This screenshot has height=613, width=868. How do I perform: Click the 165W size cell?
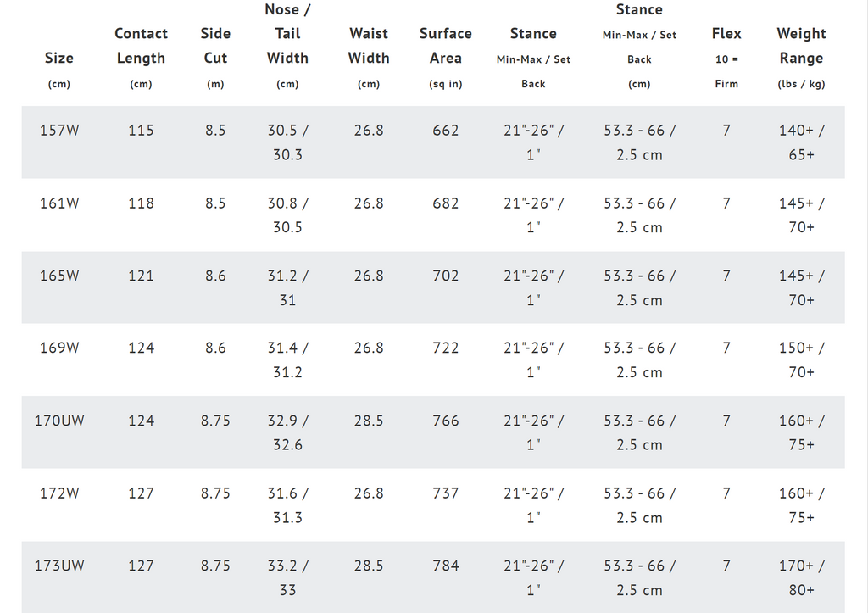[59, 276]
